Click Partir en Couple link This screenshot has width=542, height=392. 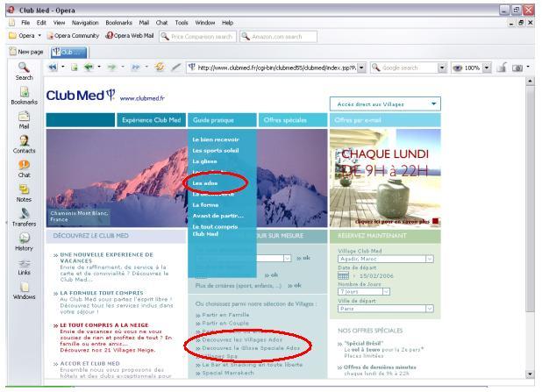(225, 324)
